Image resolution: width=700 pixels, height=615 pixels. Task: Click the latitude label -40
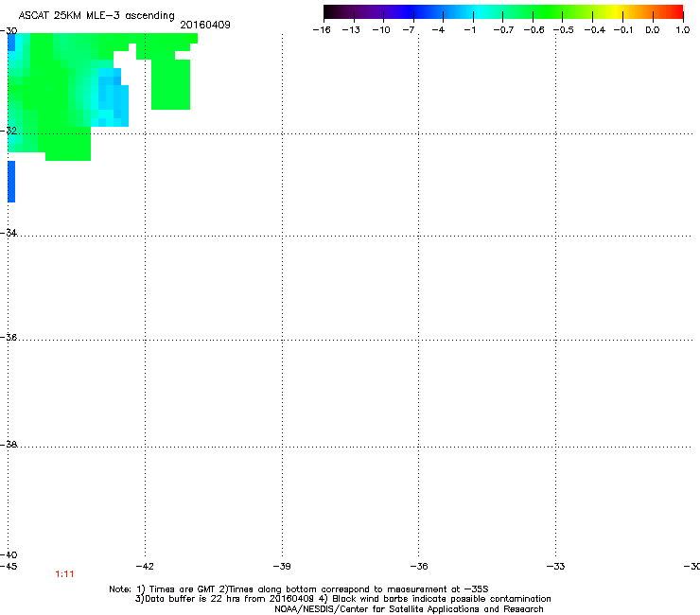point(9,554)
